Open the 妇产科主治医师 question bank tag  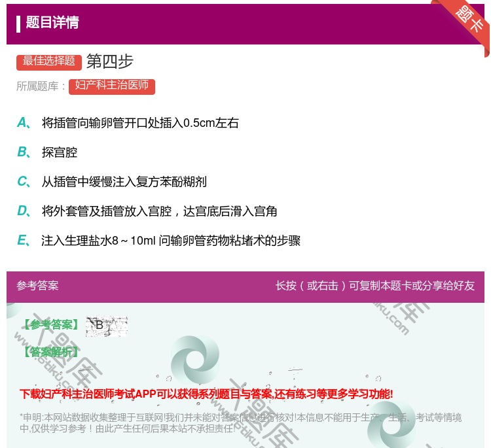point(112,86)
